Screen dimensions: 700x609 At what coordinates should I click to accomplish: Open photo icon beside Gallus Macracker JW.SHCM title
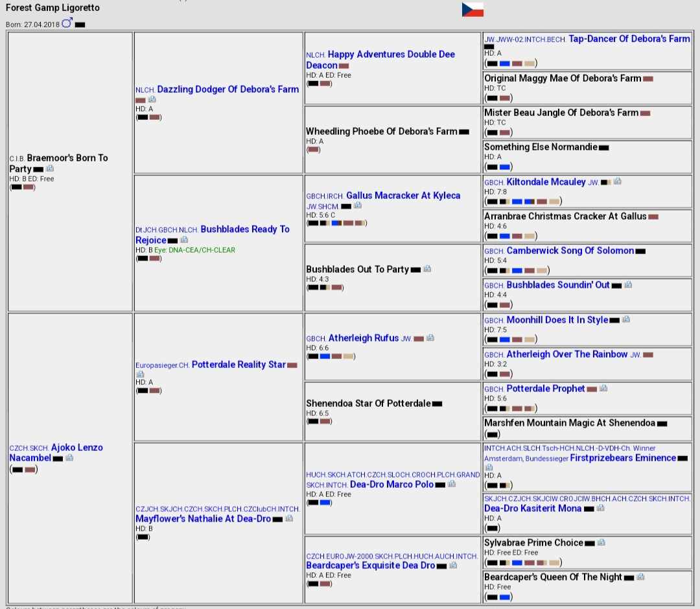pyautogui.click(x=358, y=205)
